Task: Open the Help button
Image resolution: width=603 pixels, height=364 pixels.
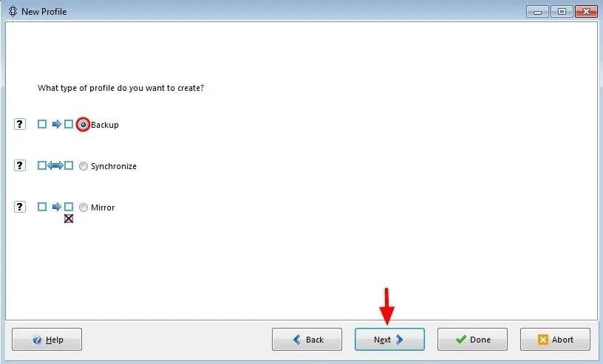Action: coord(47,340)
